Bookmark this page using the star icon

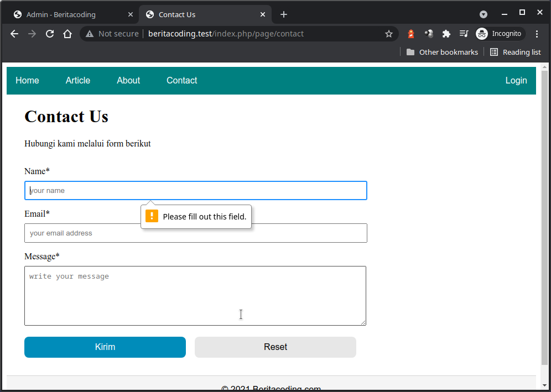(x=389, y=34)
